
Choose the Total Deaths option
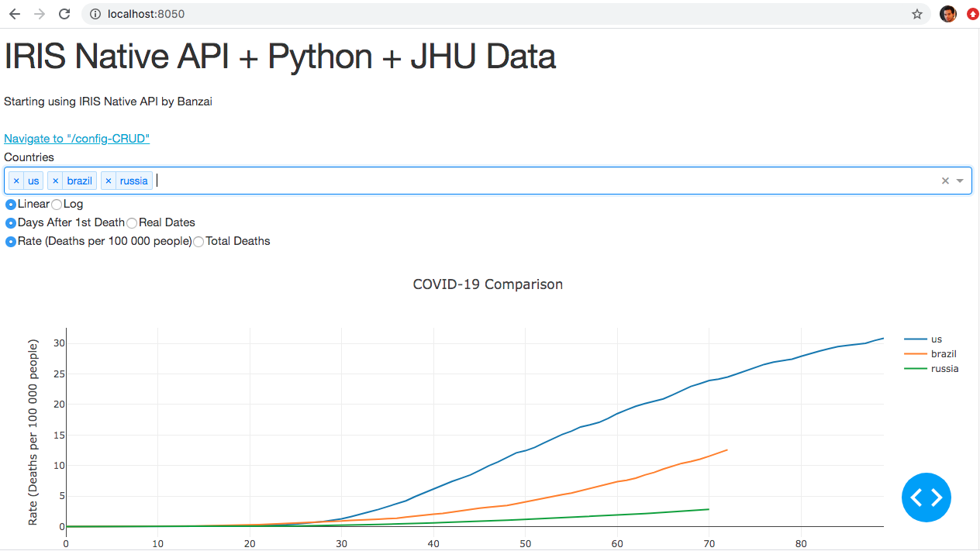[x=198, y=242]
